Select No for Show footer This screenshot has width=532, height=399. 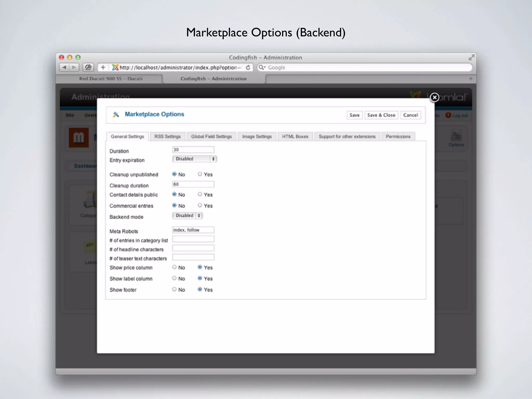174,289
